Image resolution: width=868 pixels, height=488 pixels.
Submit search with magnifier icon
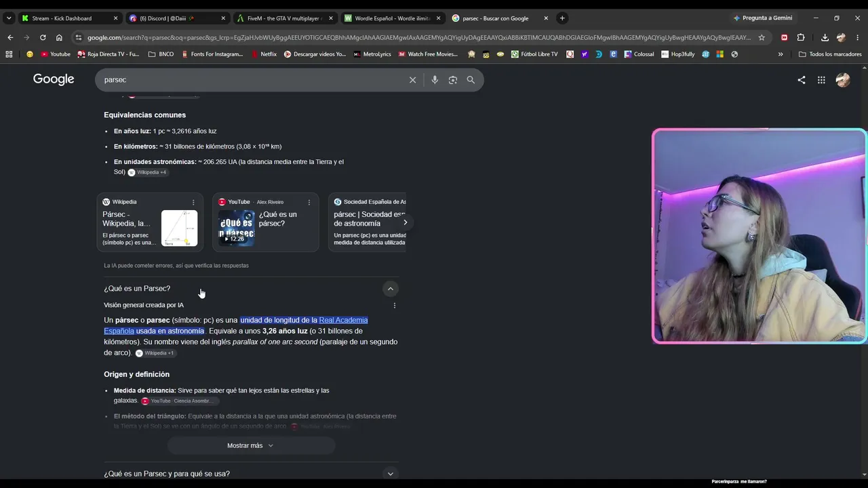[x=471, y=80]
